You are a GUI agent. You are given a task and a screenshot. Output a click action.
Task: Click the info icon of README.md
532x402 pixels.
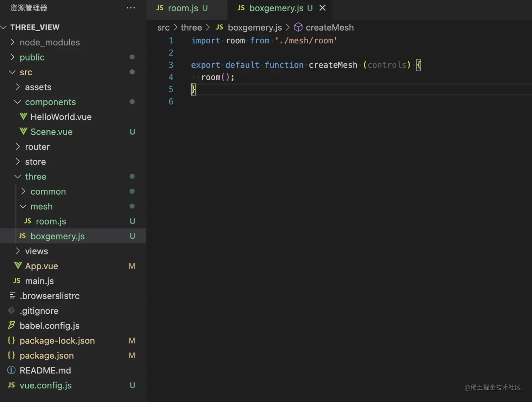11,370
